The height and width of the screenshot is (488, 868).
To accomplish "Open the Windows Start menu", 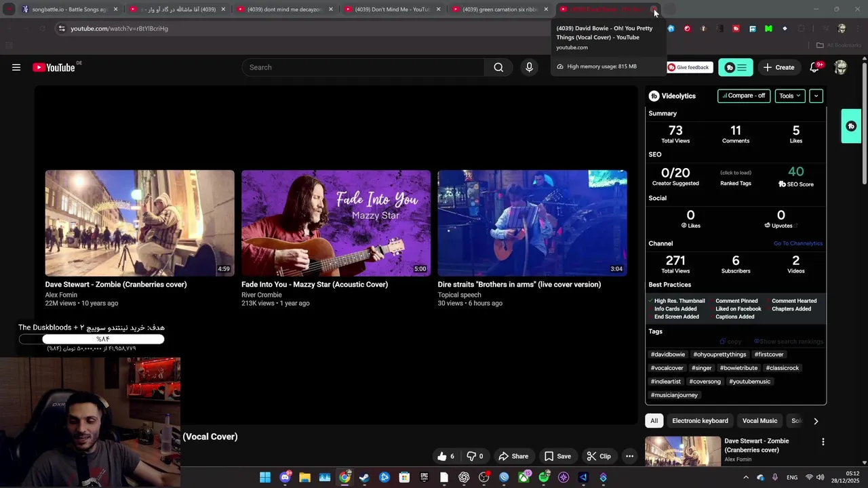I will 265,477.
